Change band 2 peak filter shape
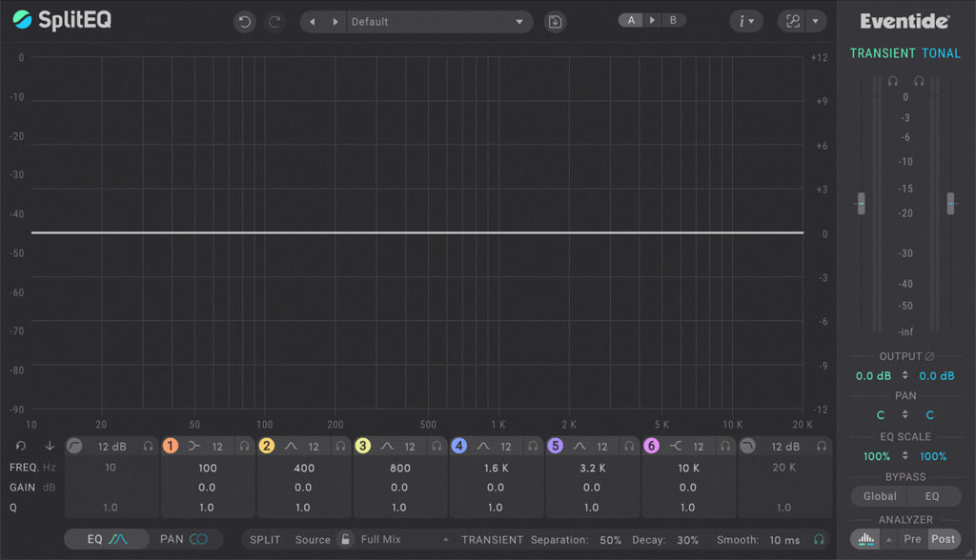Image resolution: width=976 pixels, height=560 pixels. click(x=291, y=446)
